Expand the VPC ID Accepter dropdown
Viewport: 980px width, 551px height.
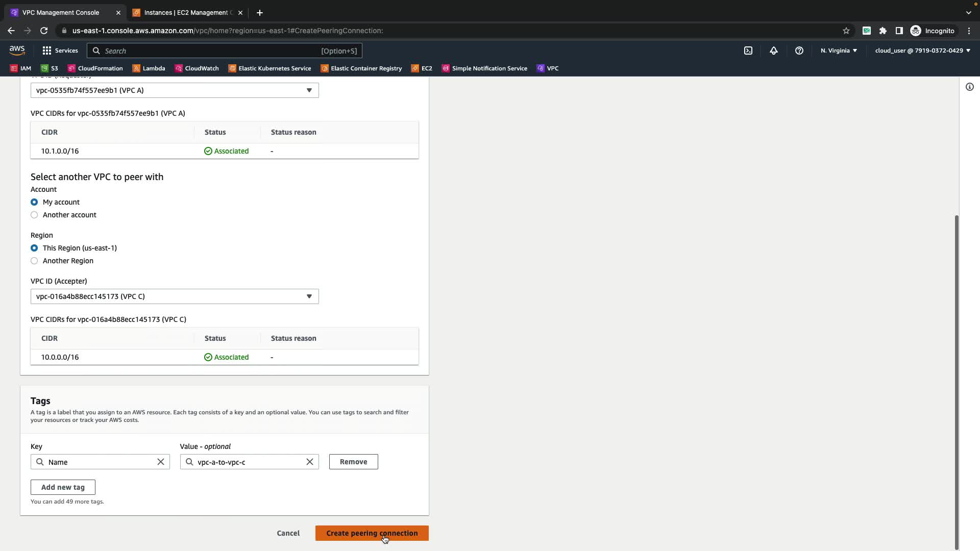[175, 296]
